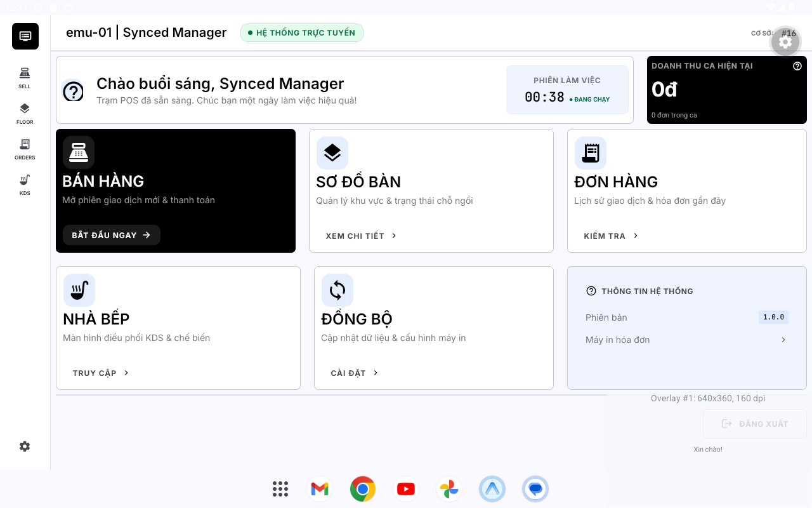
Task: Launch Chrome from the taskbar
Action: pos(363,489)
